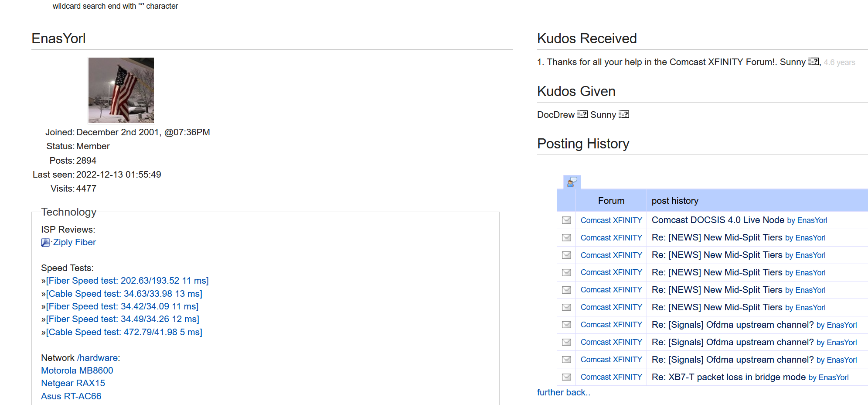
Task: Open post Re: XB7-T packet loss in bridge mode
Action: (728, 377)
